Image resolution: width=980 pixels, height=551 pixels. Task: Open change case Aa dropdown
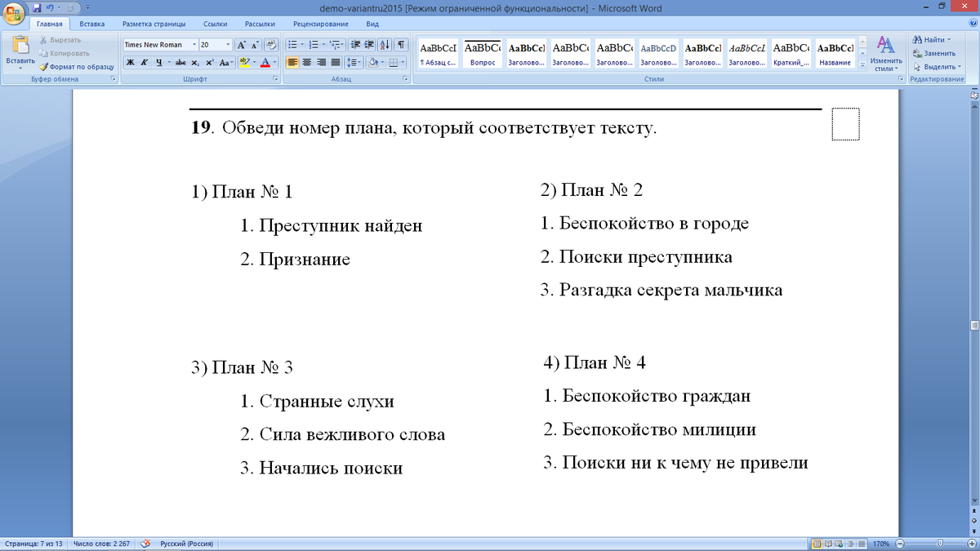tap(226, 62)
